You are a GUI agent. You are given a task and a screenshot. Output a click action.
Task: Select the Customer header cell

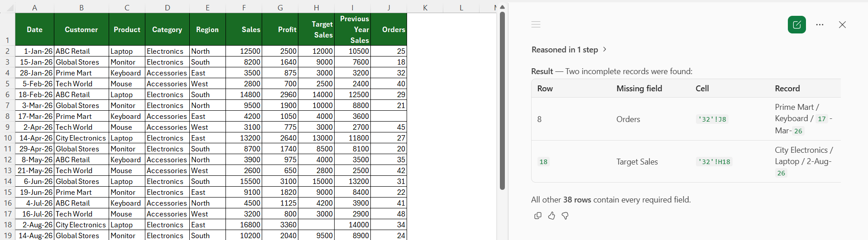click(x=82, y=29)
